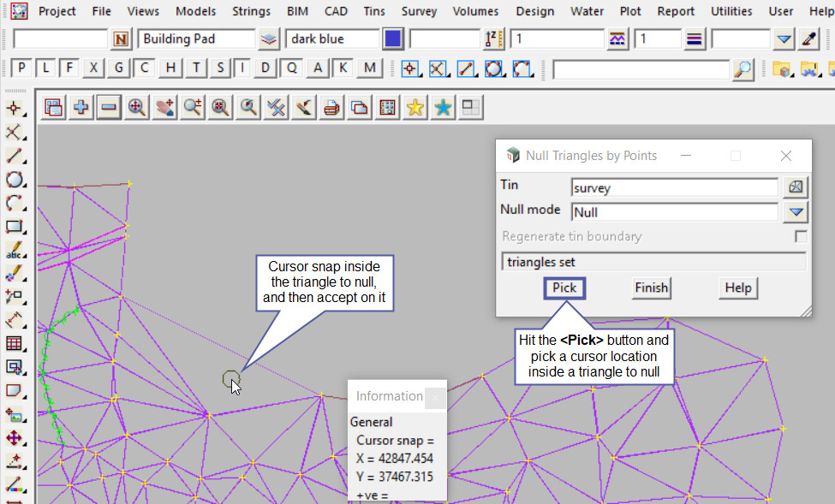Screen dimensions: 835x504
Task: Toggle the P snap button
Action: [x=21, y=68]
